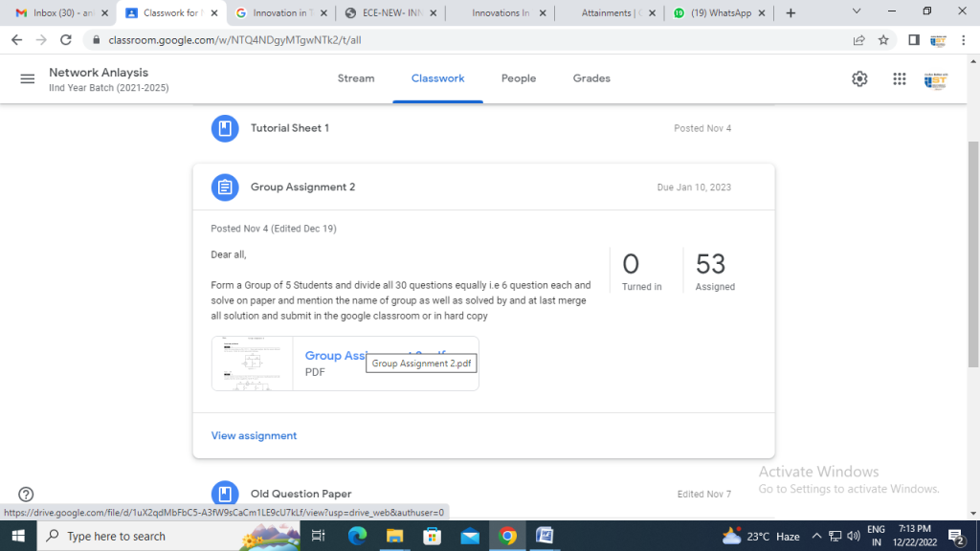This screenshot has height=551, width=980.
Task: Open Microsoft Store from the taskbar
Action: [x=432, y=536]
